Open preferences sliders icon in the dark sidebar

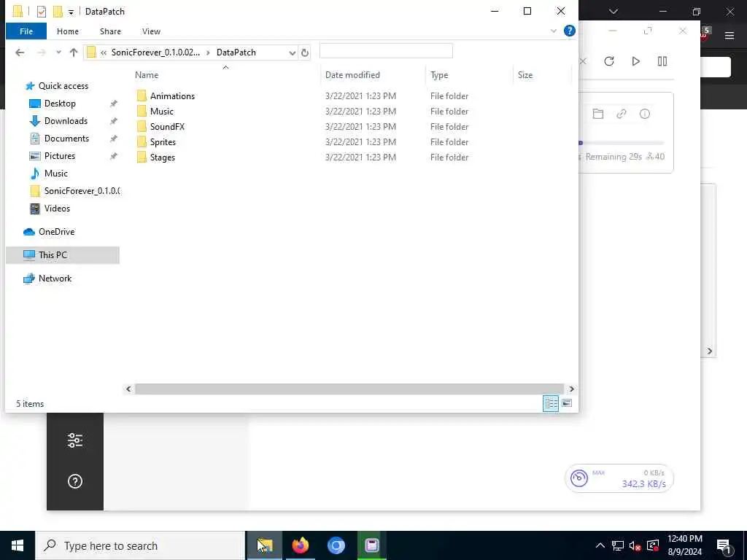75,440
